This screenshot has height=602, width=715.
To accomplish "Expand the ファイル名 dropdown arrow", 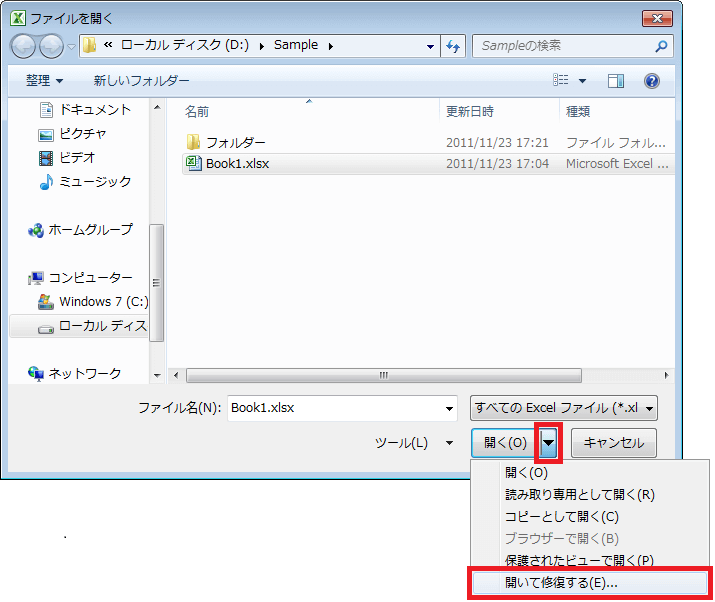I will click(449, 408).
